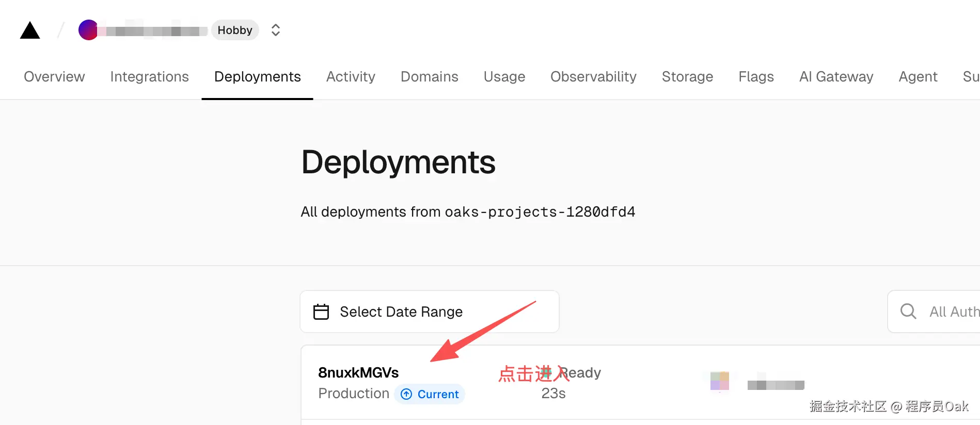Screen dimensions: 980x425
Task: Click the 23s build duration
Action: (x=554, y=394)
